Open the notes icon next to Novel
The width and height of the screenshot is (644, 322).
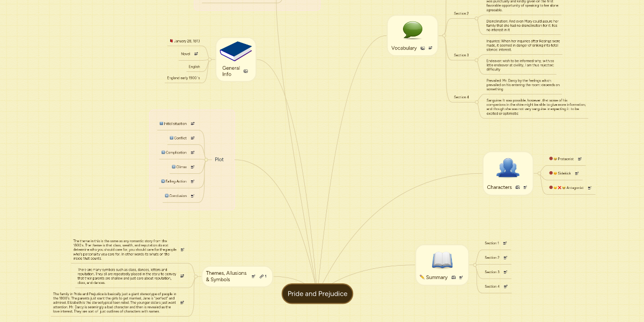pyautogui.click(x=196, y=54)
